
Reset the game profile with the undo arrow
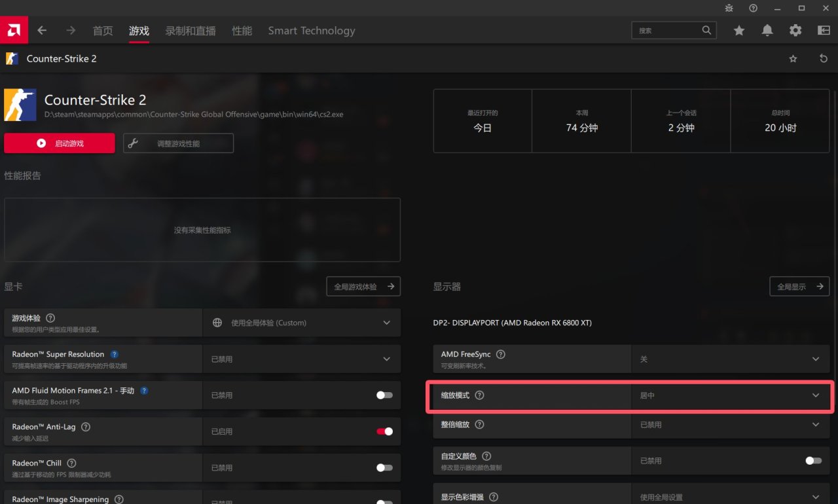coord(824,59)
